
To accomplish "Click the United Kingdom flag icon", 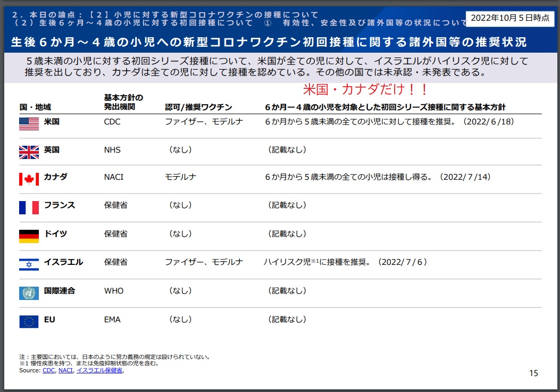I will click(x=29, y=152).
